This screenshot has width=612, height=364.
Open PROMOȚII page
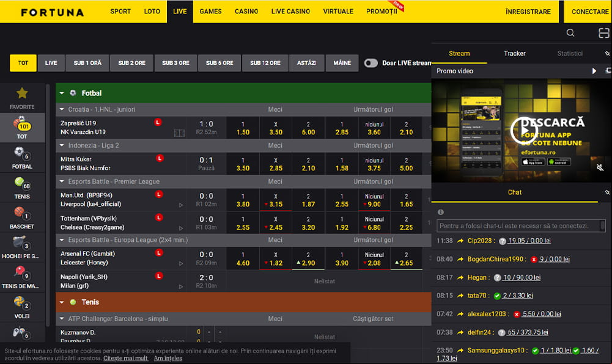click(382, 12)
